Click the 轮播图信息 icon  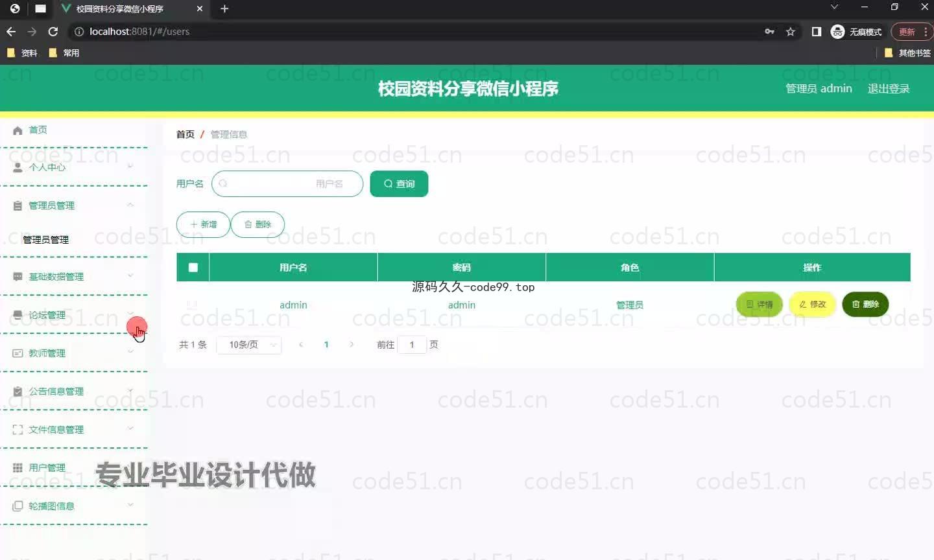click(x=18, y=506)
